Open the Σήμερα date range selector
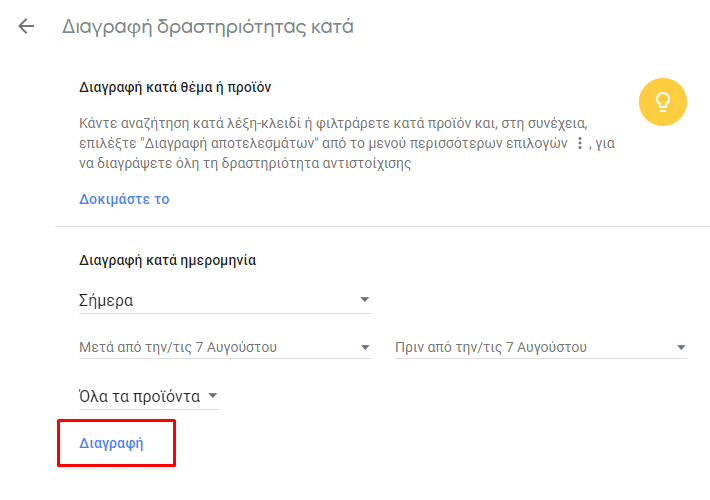The image size is (710, 500). (225, 300)
